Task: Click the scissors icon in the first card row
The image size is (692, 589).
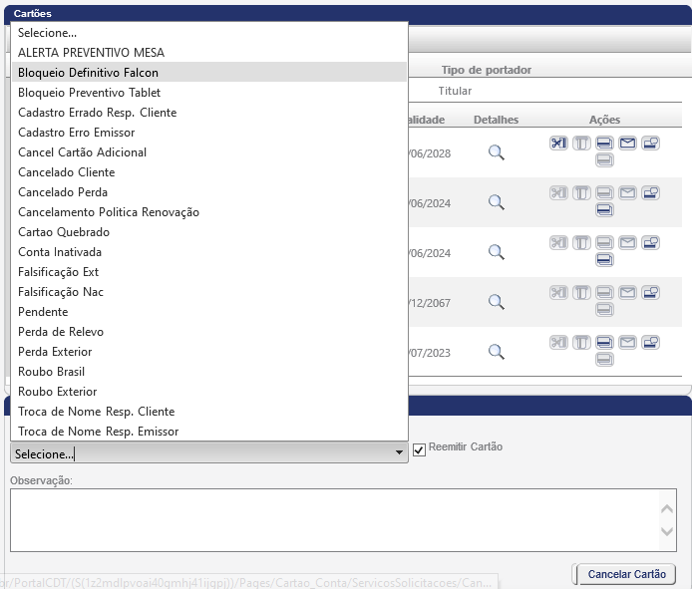Action: pyautogui.click(x=558, y=143)
